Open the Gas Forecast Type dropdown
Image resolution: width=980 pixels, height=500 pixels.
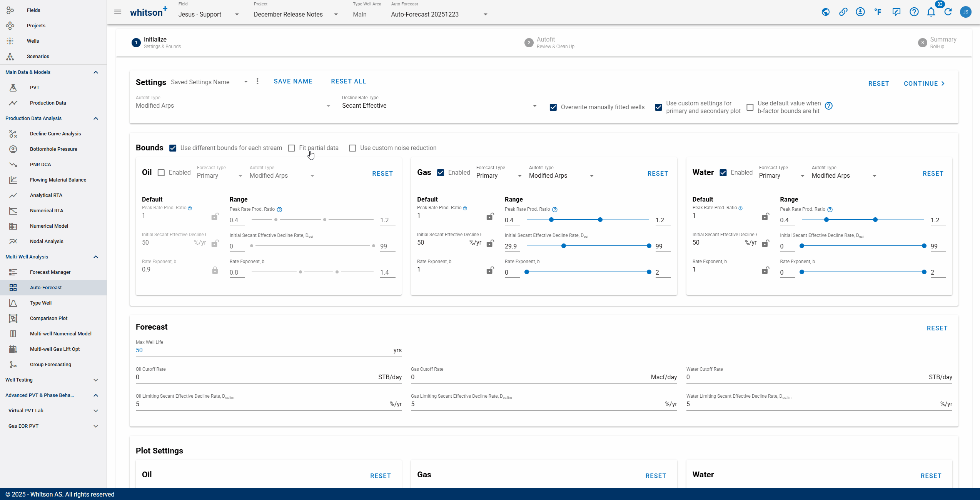(x=499, y=176)
